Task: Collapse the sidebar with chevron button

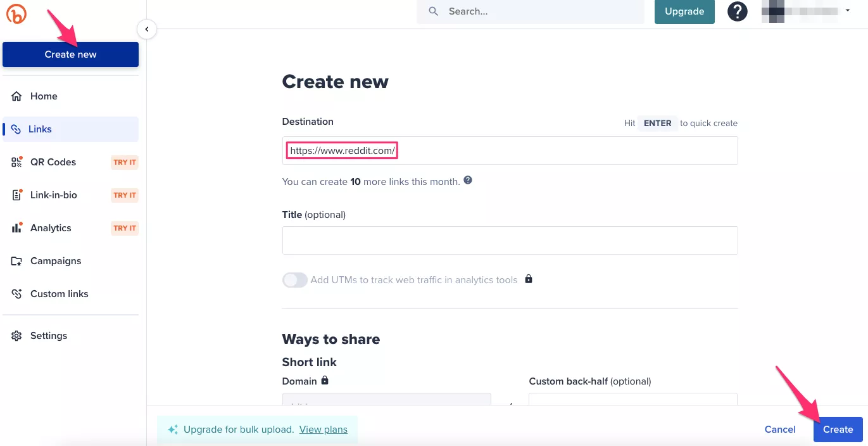Action: point(147,29)
